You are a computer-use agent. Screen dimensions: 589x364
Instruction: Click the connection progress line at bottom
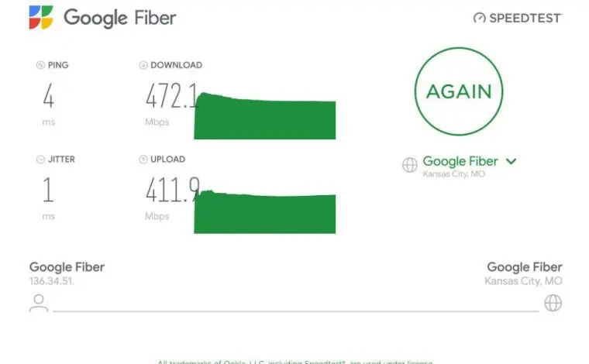click(296, 311)
